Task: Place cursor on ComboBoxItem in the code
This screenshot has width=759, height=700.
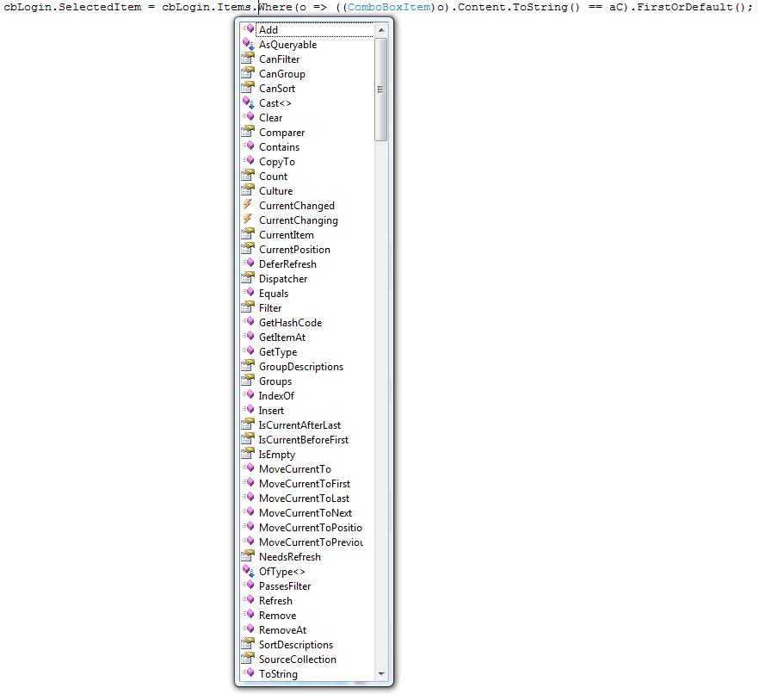Action: pos(389,7)
